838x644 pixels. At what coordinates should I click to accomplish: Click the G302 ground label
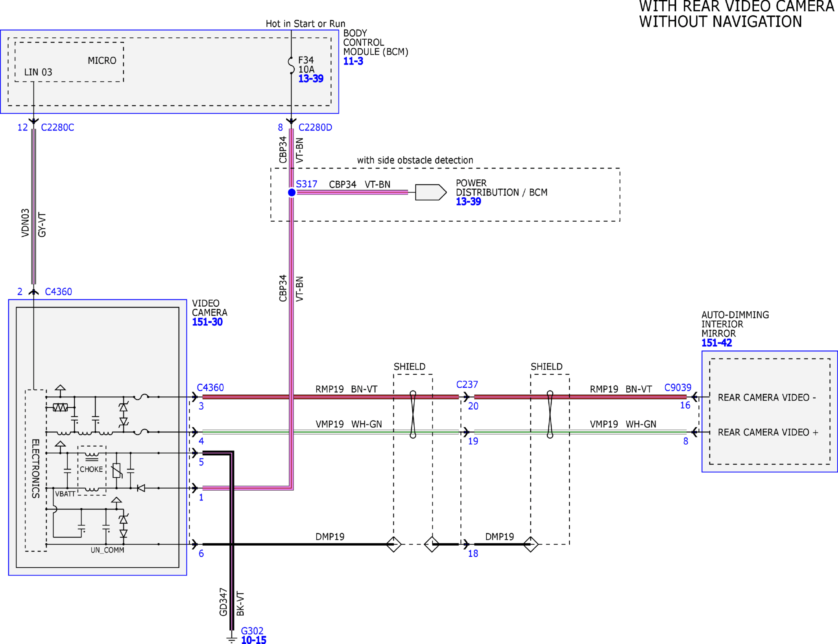(x=252, y=631)
